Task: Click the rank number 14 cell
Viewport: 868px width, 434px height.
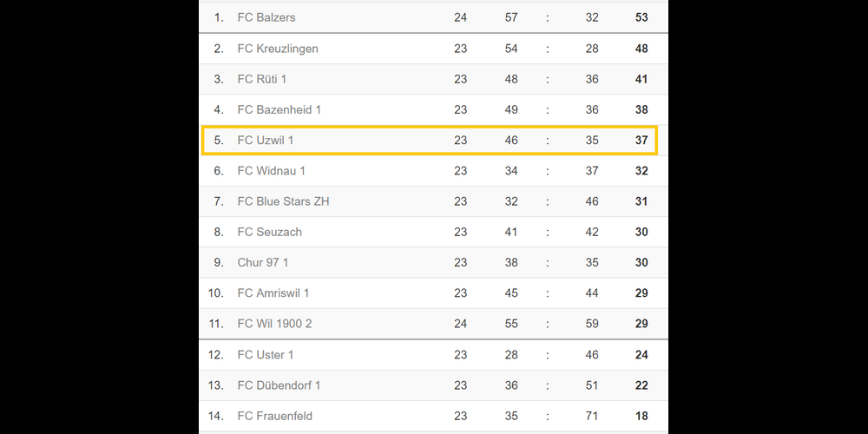Action: [x=216, y=416]
